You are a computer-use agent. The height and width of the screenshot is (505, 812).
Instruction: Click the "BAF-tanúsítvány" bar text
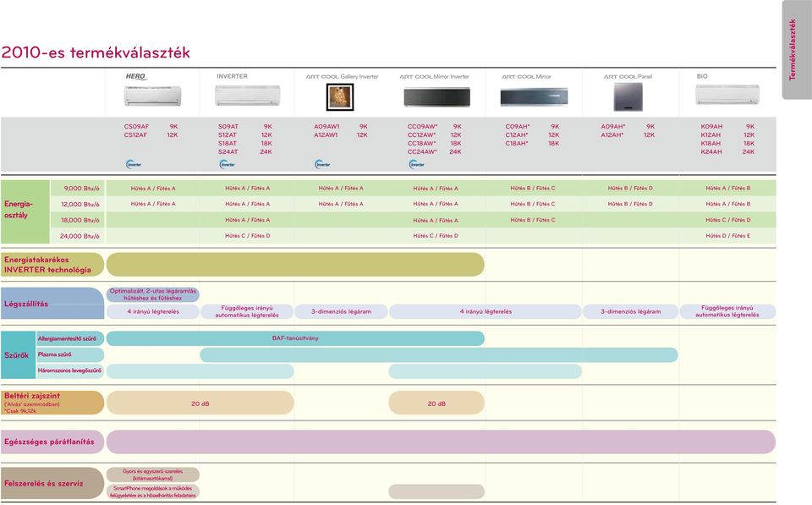click(295, 338)
